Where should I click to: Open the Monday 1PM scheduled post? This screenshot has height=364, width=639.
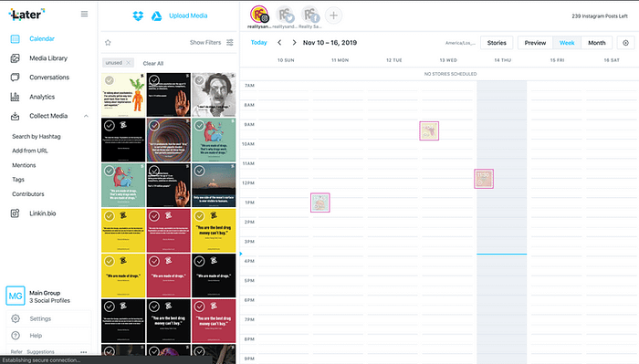coord(319,203)
